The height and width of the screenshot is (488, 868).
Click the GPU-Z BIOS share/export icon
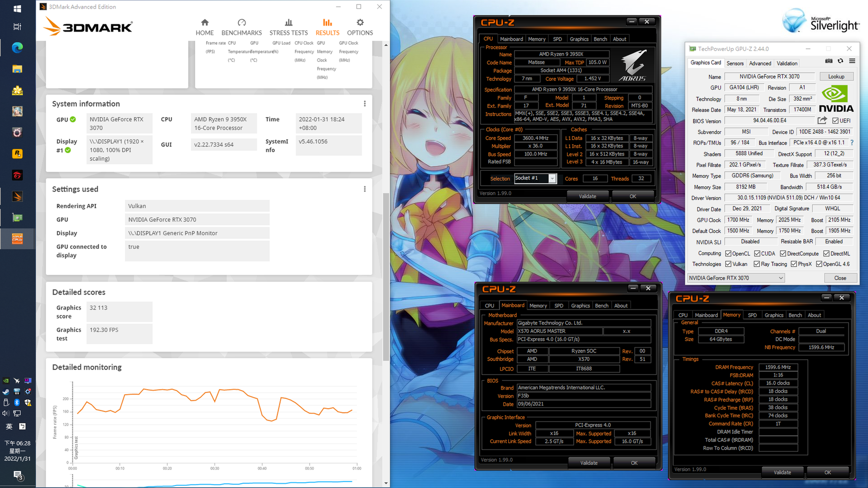822,120
